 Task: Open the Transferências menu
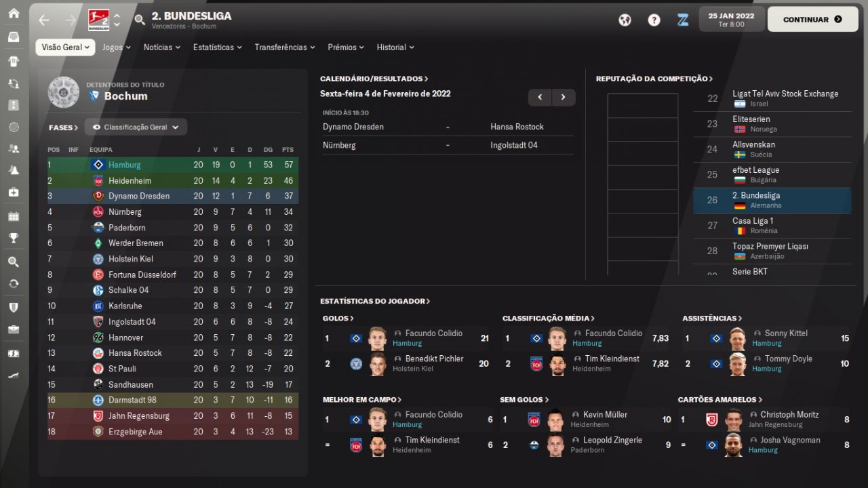coord(285,47)
